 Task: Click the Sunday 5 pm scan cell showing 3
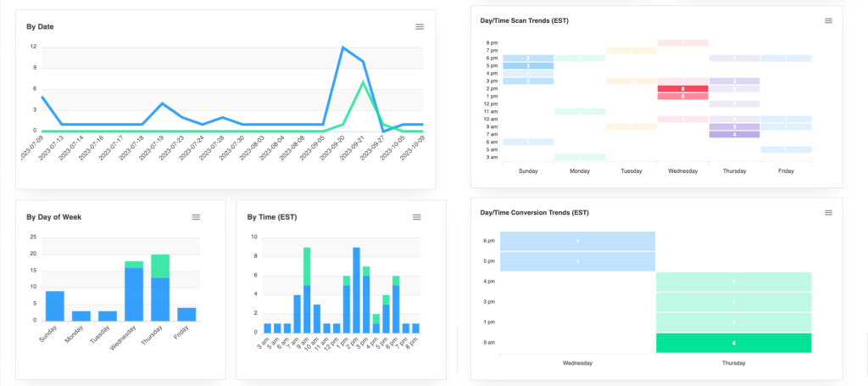(528, 66)
